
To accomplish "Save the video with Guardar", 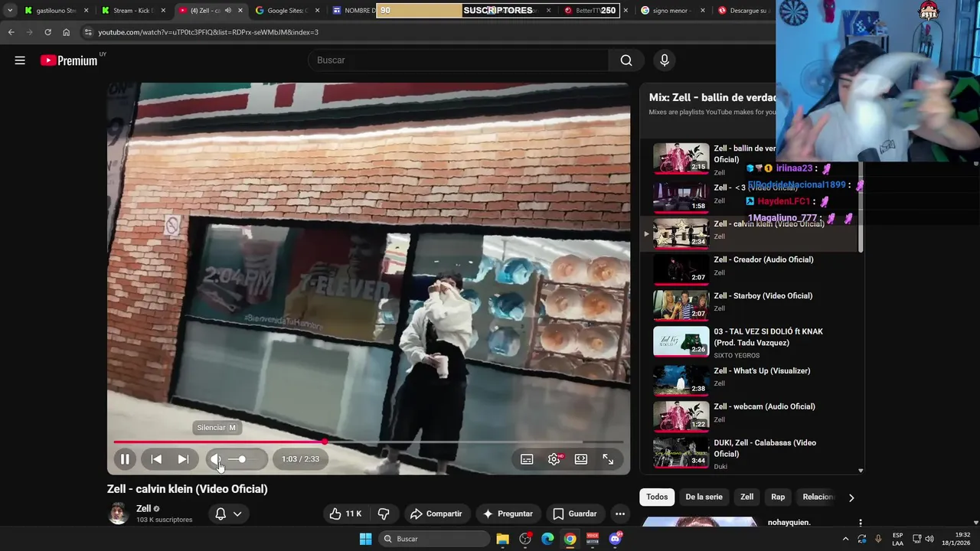I will tap(575, 514).
